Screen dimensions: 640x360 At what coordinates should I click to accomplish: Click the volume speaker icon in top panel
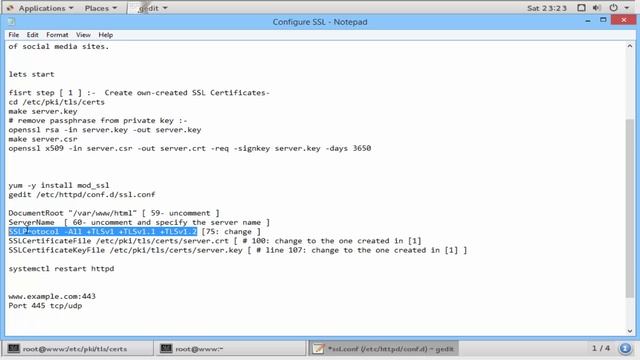tap(597, 8)
